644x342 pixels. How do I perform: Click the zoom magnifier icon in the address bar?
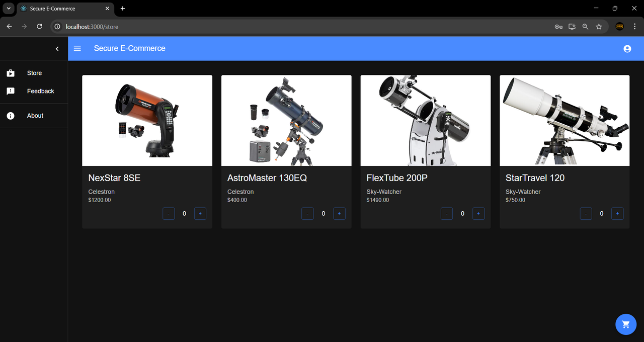(585, 27)
